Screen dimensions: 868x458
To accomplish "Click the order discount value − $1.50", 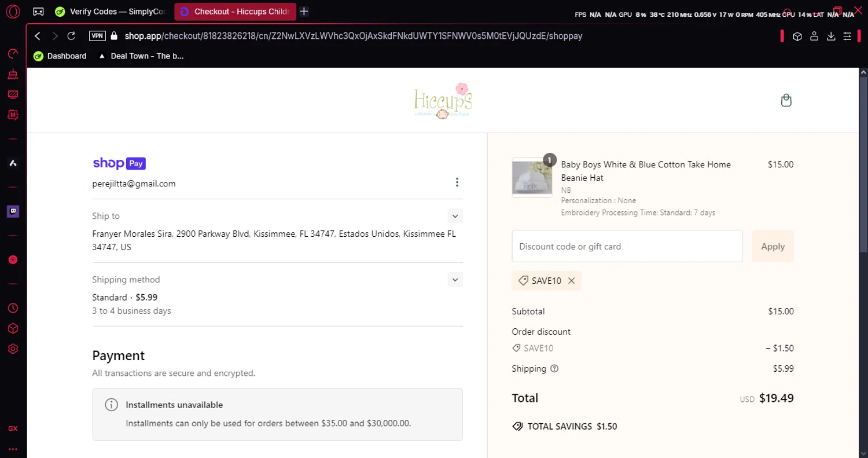I will (779, 349).
